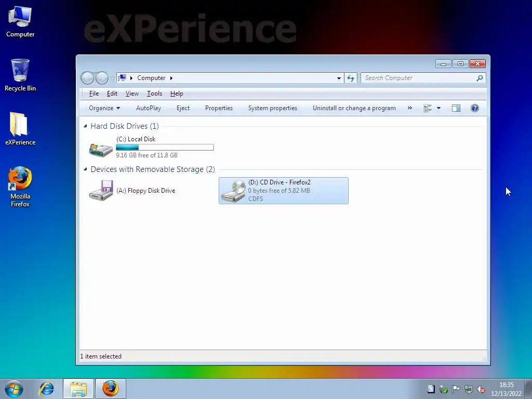Open the Computer desktop icon
This screenshot has width=532, height=399.
[20, 22]
